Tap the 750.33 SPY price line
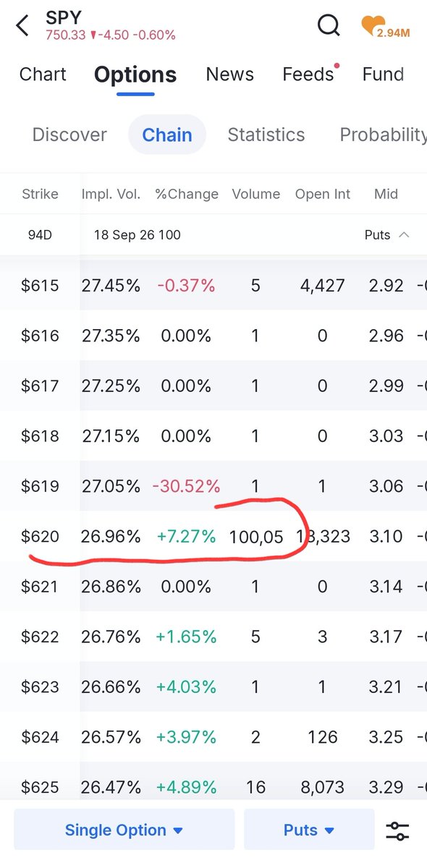 [111, 35]
